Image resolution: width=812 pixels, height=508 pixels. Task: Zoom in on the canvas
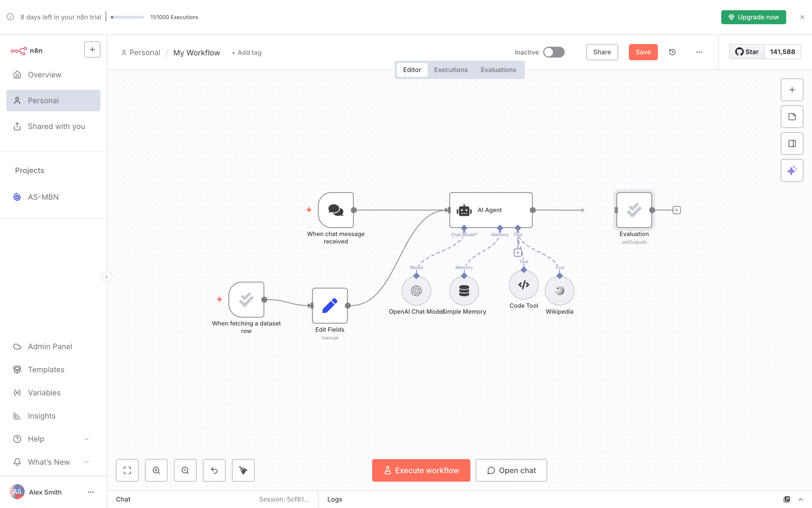click(156, 470)
